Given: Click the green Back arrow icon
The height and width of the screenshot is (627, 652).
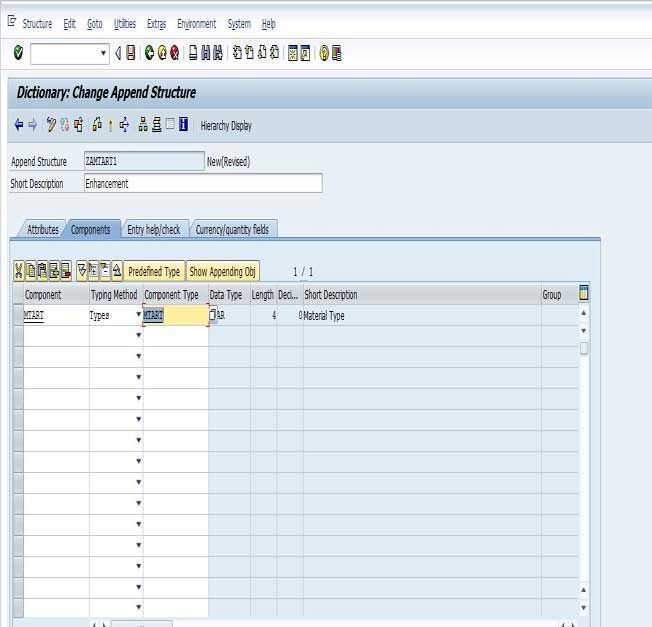Looking at the screenshot, I should 149,53.
